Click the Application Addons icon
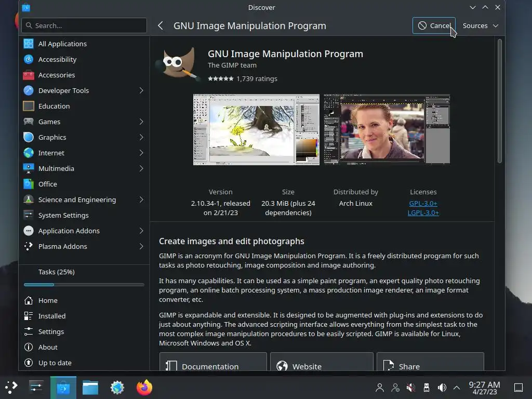This screenshot has height=399, width=532. coord(29,231)
